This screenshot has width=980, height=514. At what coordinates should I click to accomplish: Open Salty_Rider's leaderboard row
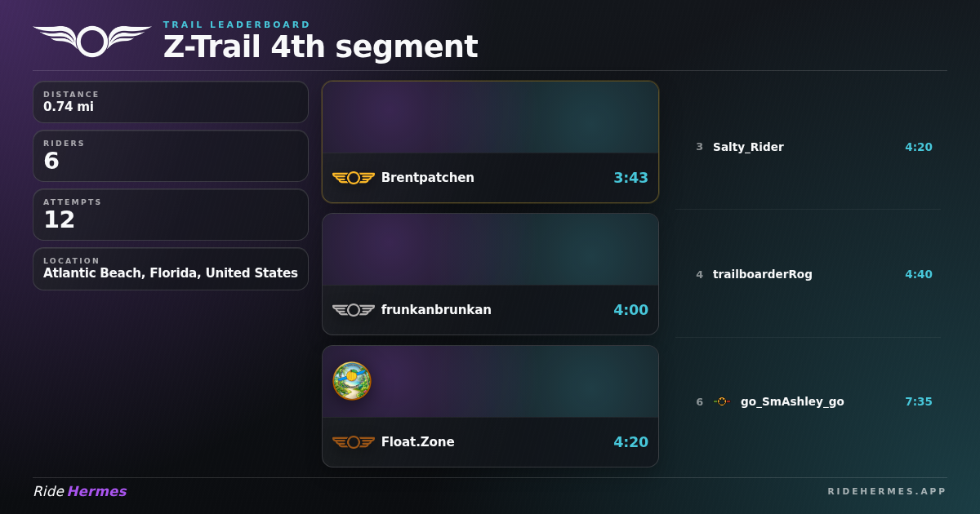pyautogui.click(x=808, y=147)
